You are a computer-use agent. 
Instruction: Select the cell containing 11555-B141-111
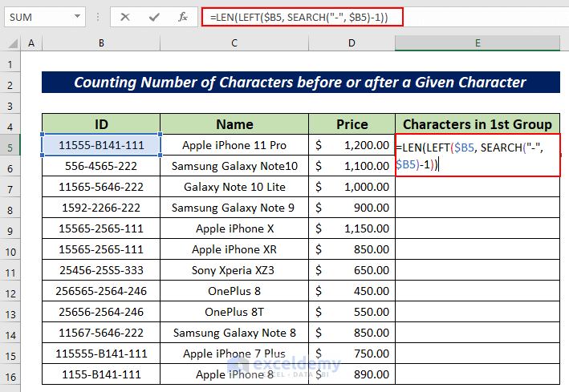click(x=101, y=145)
